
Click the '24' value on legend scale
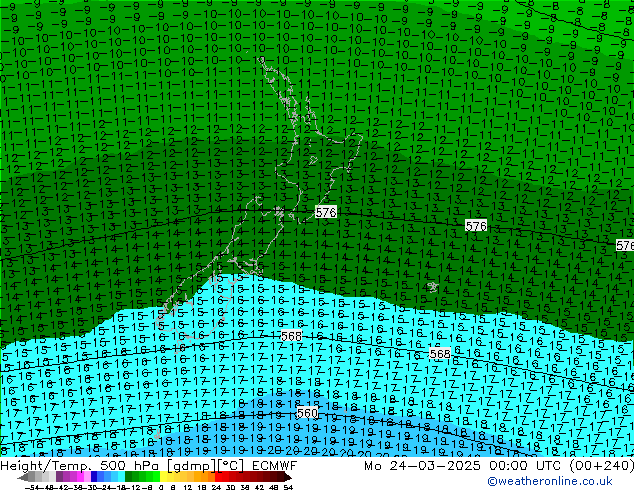point(217,488)
